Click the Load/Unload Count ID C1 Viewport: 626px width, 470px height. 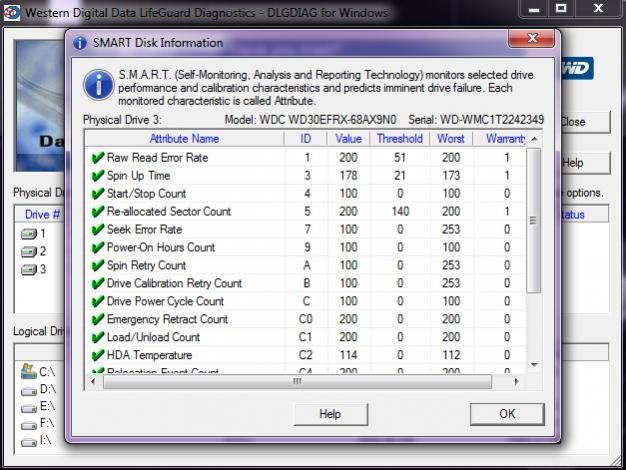click(305, 337)
